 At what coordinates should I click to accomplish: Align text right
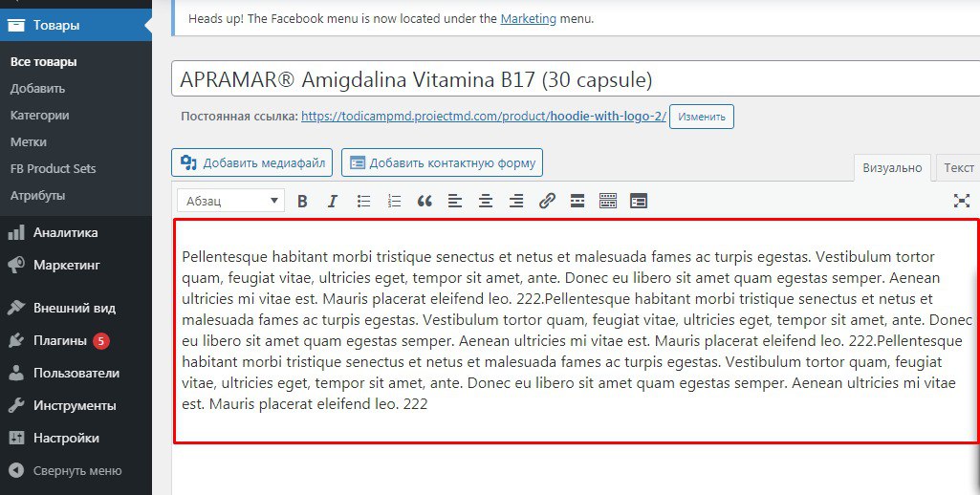tap(516, 201)
